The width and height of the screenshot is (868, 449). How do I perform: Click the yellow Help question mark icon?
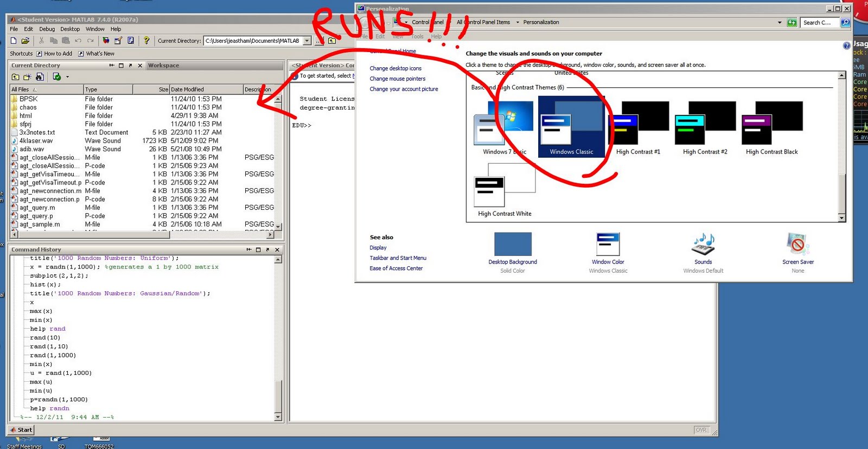pyautogui.click(x=146, y=41)
